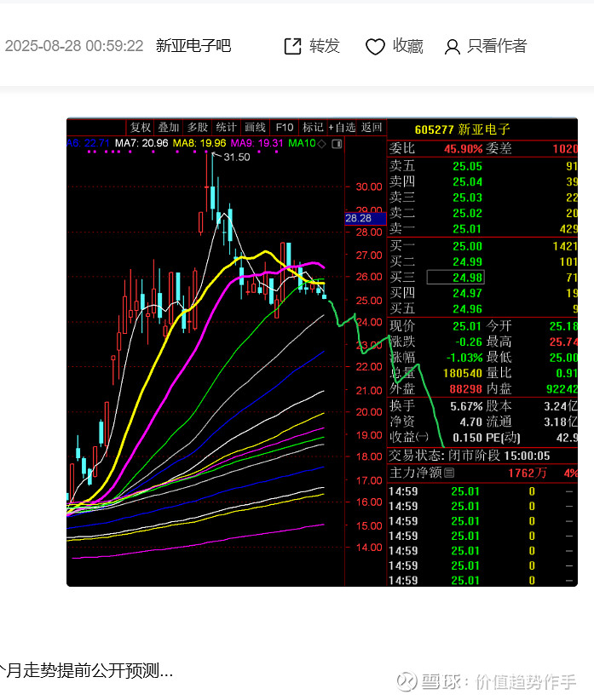Image resolution: width=594 pixels, height=700 pixels.
Task: Click the highlighted 28.28 price axis marker
Action: 365,218
